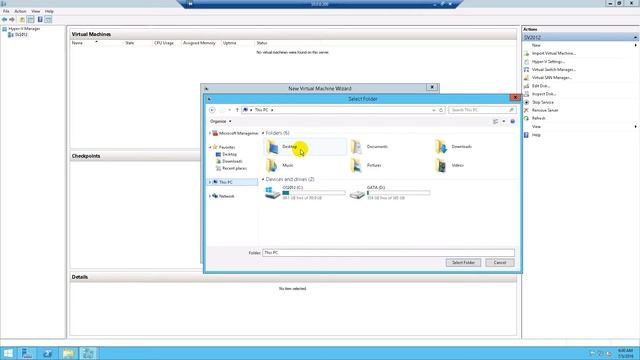Collapse the server section header in Actions
This screenshot has height=360, width=640.
[635, 38]
